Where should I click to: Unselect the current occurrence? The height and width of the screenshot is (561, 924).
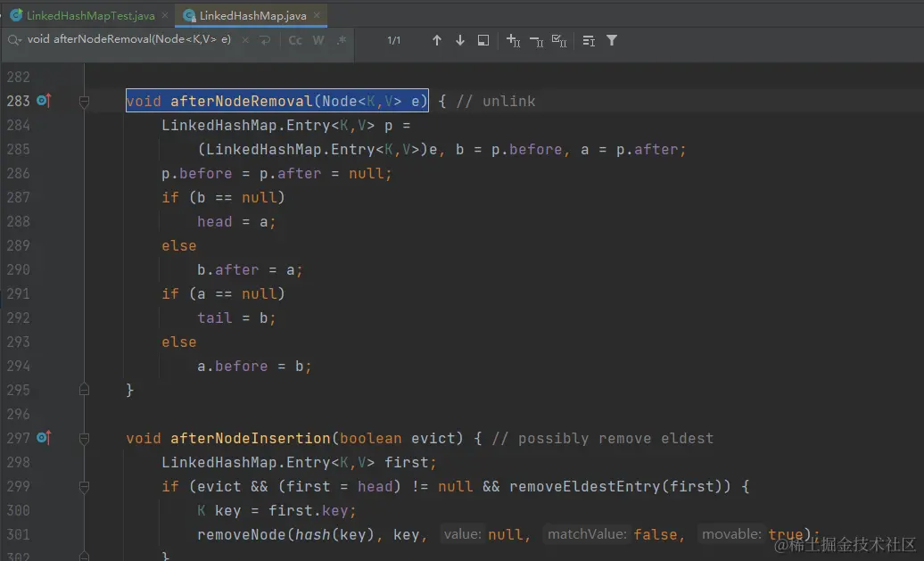tap(536, 40)
